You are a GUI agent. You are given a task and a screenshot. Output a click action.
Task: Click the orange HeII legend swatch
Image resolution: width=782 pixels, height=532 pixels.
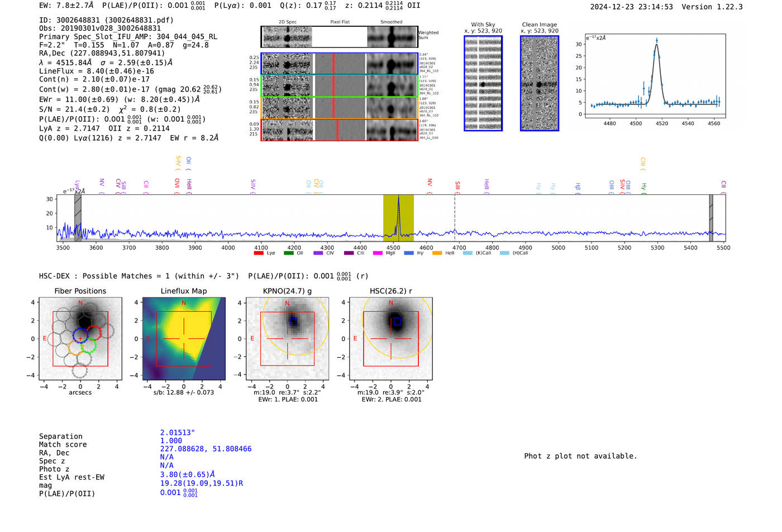pos(437,253)
